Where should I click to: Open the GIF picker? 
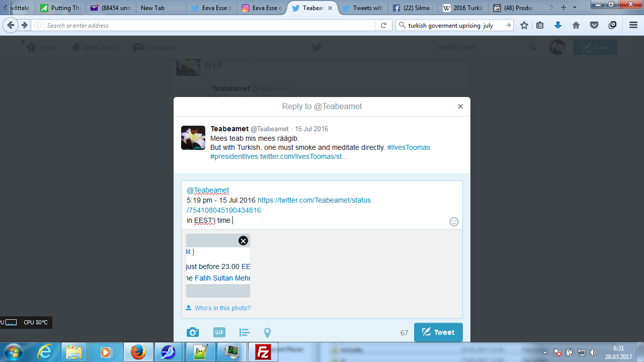point(219,332)
